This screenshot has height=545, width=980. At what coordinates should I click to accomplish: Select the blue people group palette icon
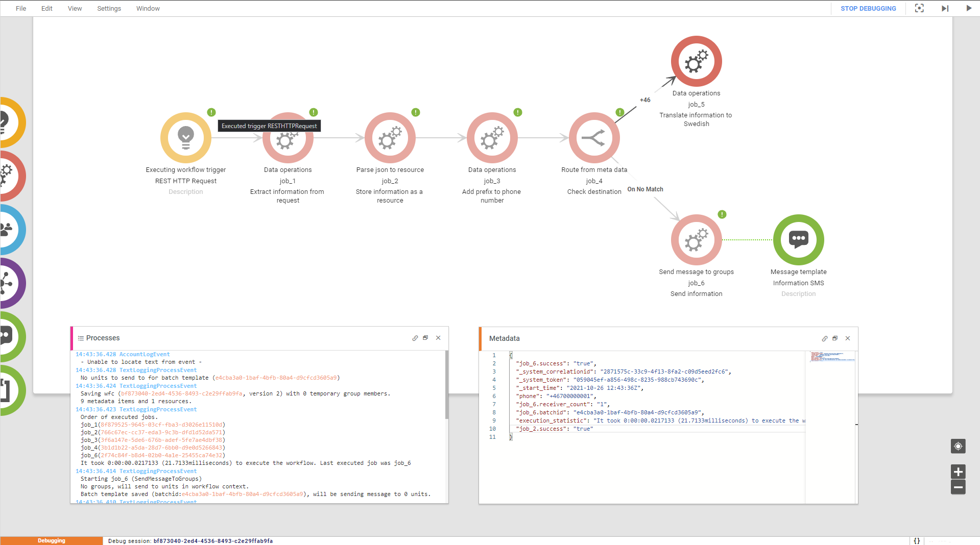click(x=8, y=230)
